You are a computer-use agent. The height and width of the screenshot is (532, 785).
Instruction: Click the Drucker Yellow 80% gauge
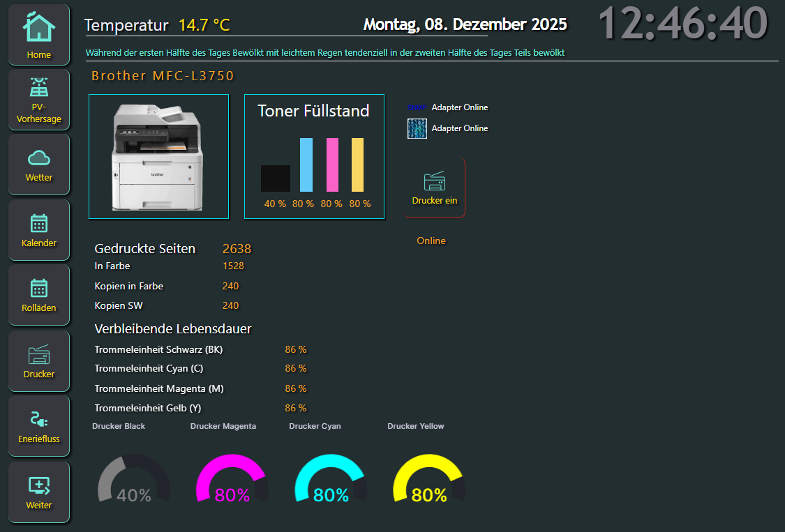tap(429, 478)
